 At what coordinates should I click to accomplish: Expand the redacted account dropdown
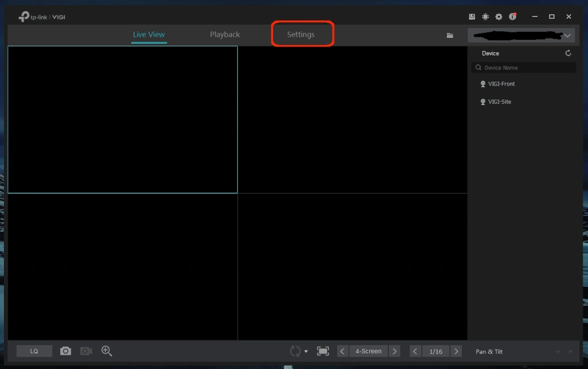point(521,36)
